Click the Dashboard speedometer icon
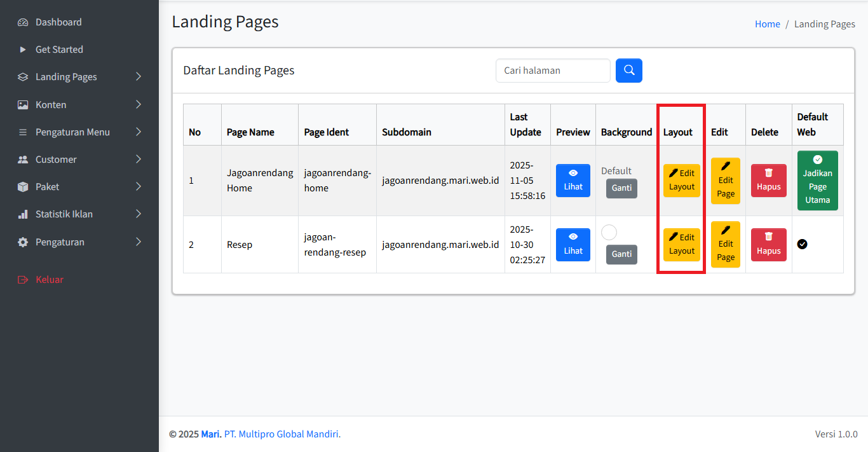868x452 pixels. [x=23, y=22]
